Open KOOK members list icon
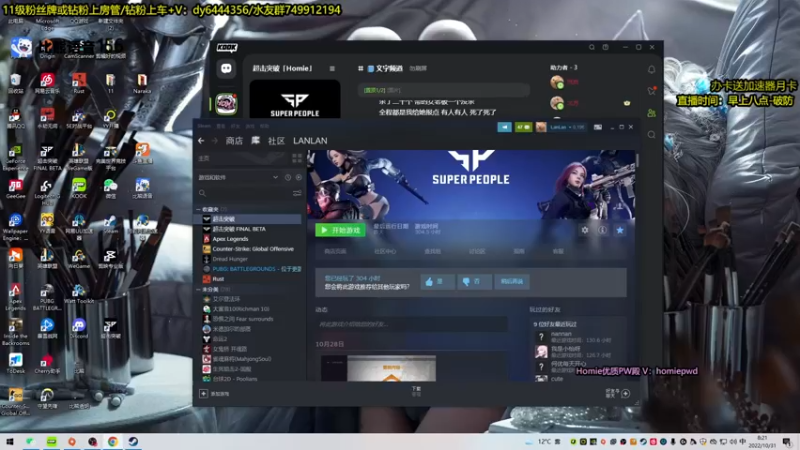This screenshot has height=450, width=800. click(652, 113)
